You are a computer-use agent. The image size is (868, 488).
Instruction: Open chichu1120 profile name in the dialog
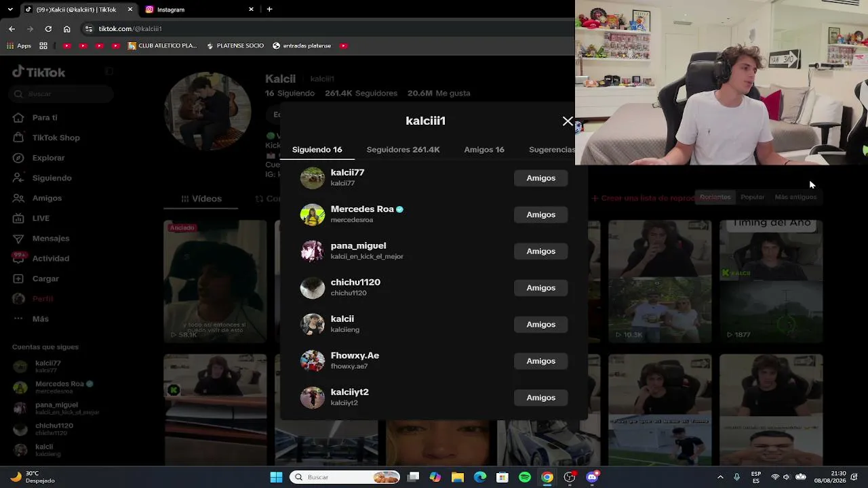355,283
